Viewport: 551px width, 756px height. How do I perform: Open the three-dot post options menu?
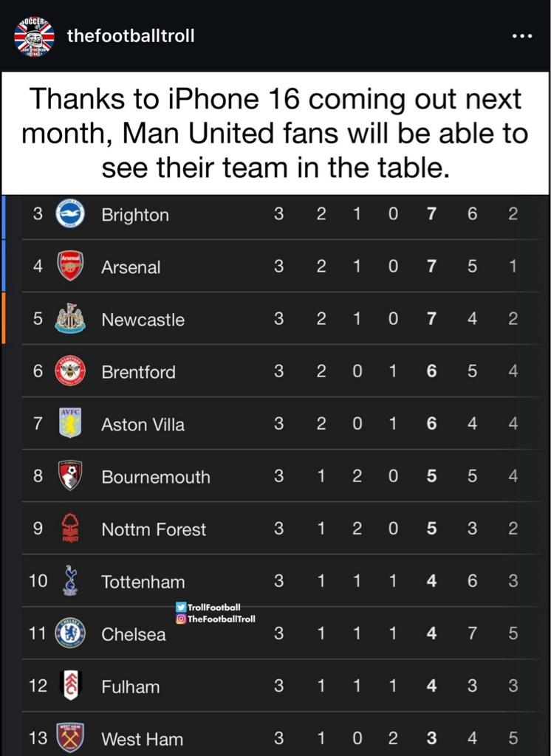point(521,35)
